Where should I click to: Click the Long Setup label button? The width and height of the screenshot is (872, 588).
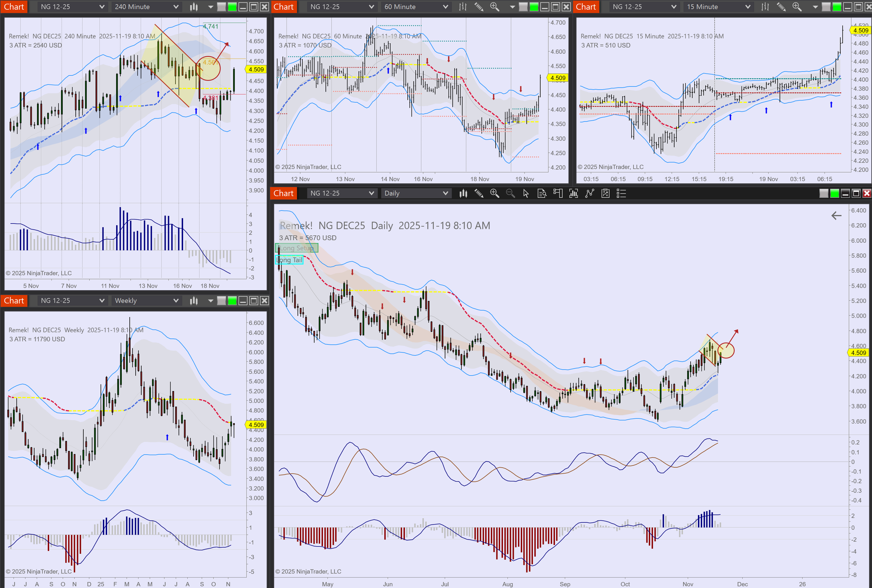pos(296,248)
